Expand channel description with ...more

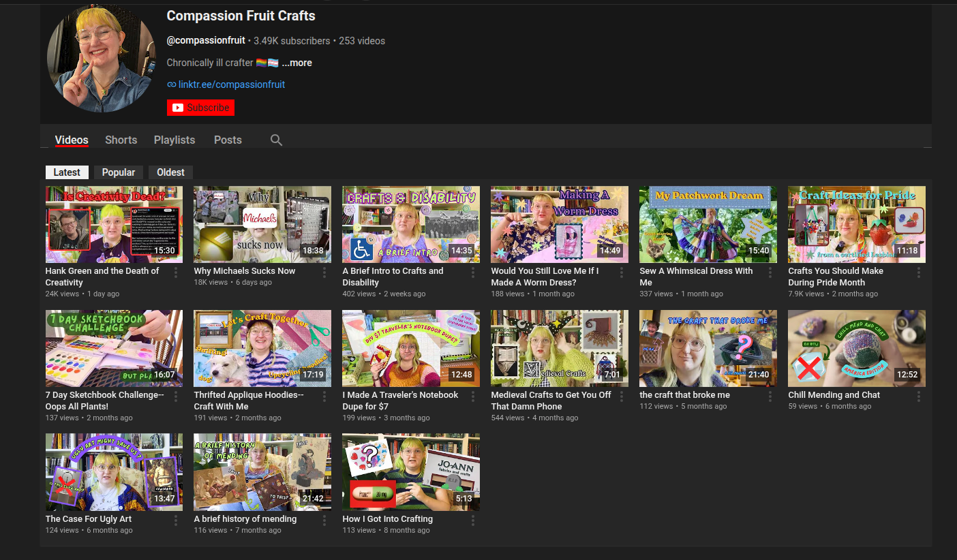[x=297, y=63]
